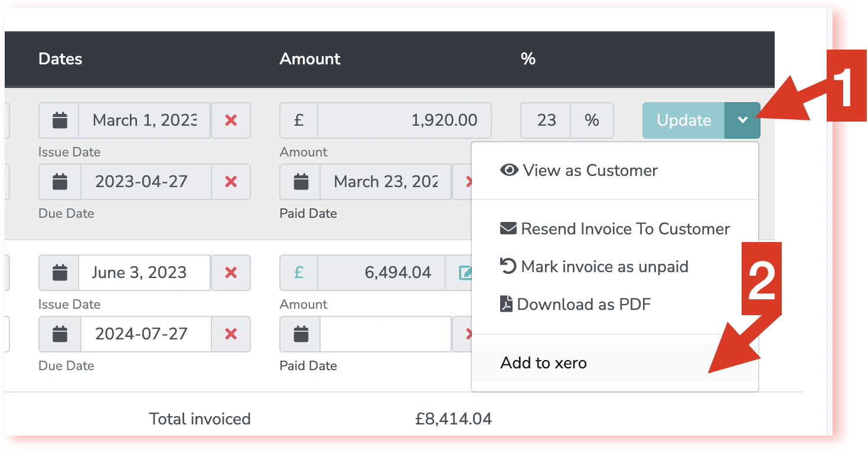Click the Update button
The height and width of the screenshot is (451, 868).
tap(684, 120)
